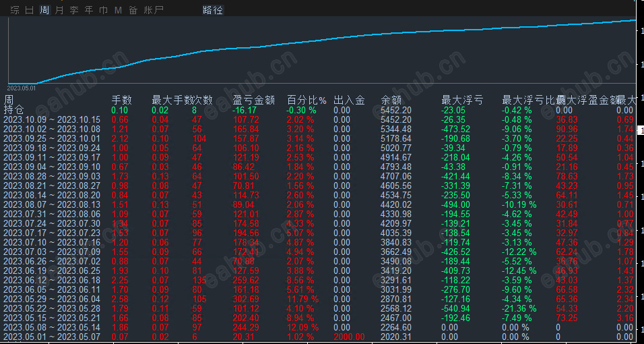
Task: Click the 2.58 lots cell
Action: 120,299
